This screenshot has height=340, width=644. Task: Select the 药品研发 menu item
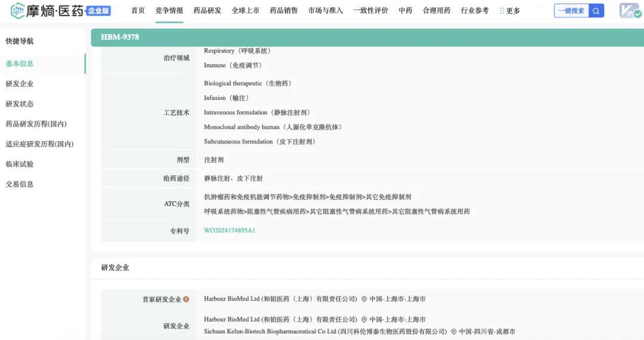[207, 11]
